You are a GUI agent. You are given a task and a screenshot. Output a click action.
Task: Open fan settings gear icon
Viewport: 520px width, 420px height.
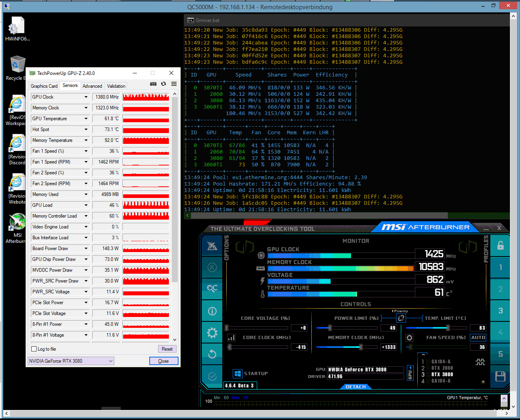pyautogui.click(x=409, y=338)
